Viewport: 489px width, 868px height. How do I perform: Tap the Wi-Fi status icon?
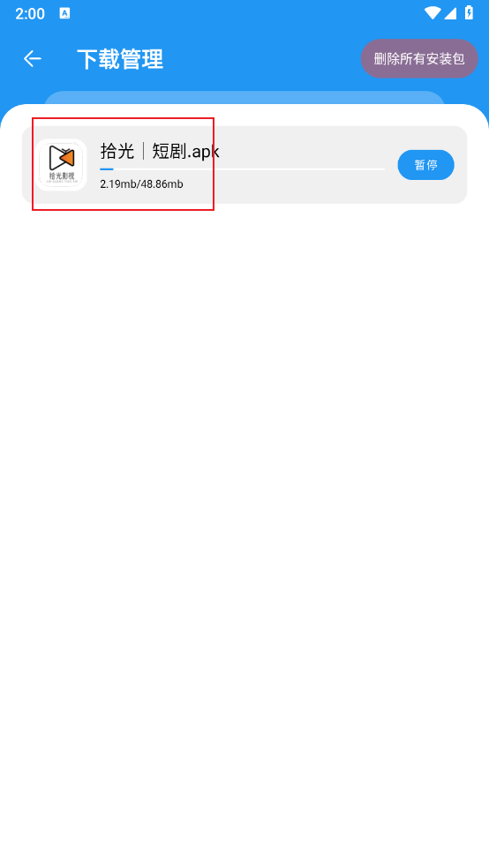(433, 13)
